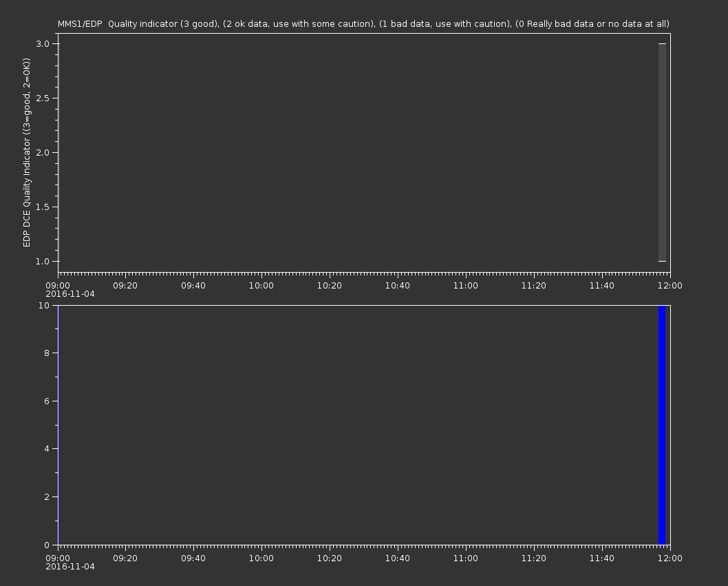Click the 12:00 time label under bottom plot

pos(670,558)
